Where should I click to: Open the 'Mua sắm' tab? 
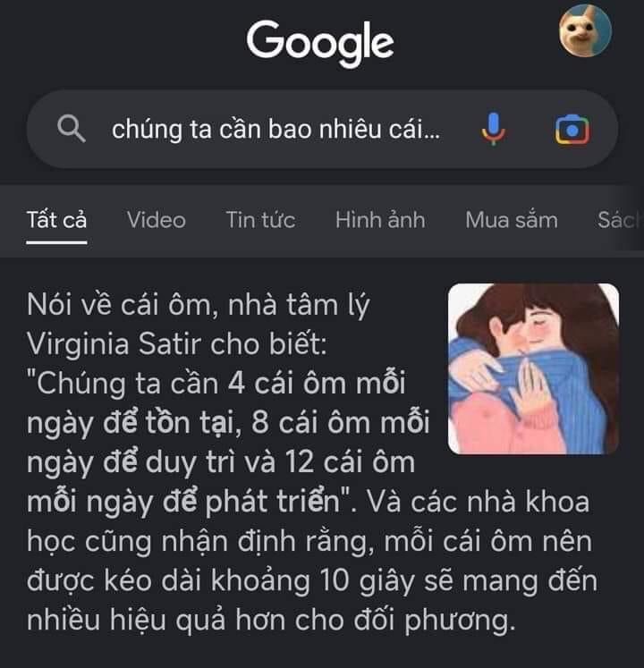pyautogui.click(x=512, y=220)
